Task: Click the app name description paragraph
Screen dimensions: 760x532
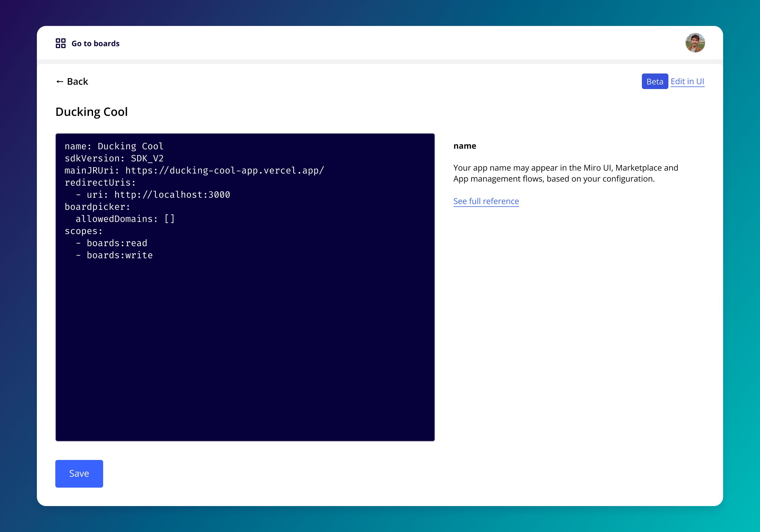Action: point(566,173)
